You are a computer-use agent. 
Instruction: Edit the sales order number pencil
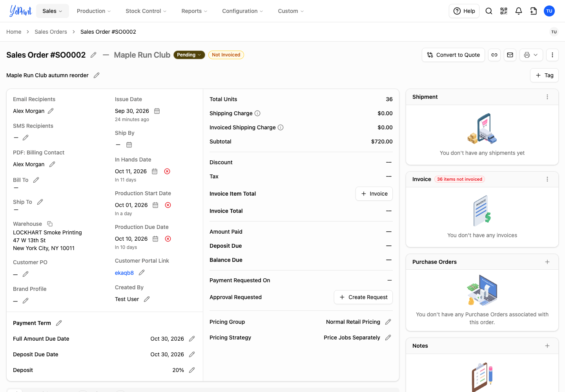[x=93, y=55]
